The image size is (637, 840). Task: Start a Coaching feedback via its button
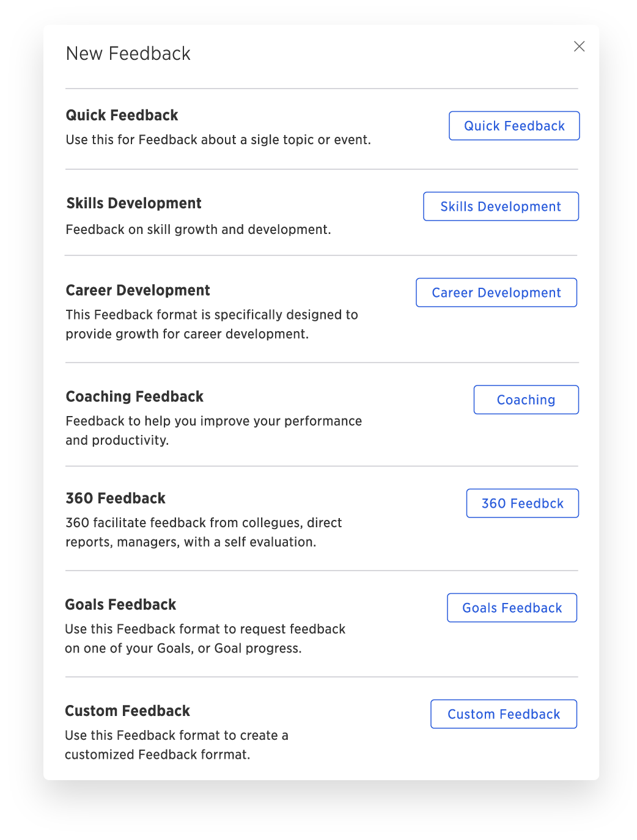526,400
